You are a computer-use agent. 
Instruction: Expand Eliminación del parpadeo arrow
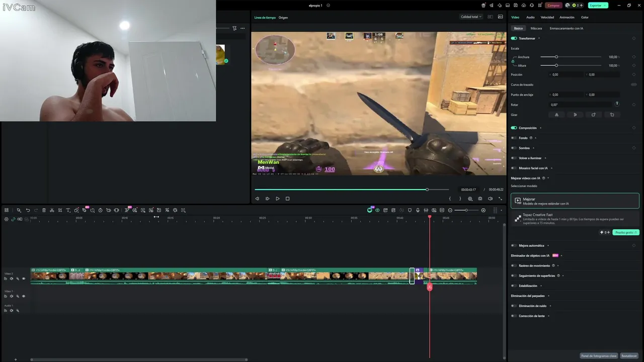click(548, 296)
